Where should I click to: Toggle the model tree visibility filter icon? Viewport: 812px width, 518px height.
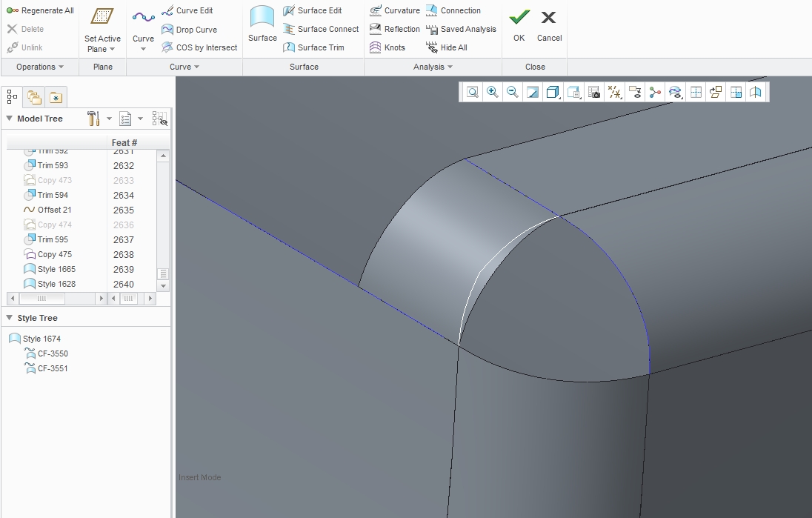point(160,119)
